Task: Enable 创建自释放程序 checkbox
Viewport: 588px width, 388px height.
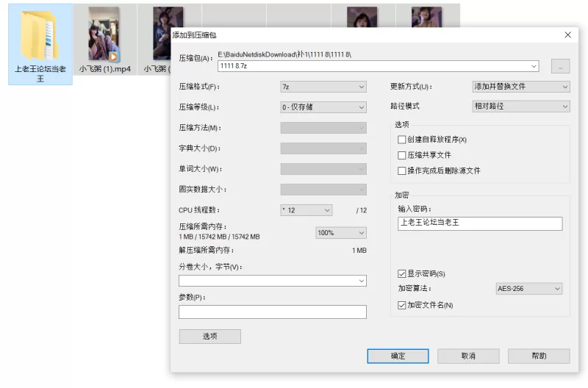Action: click(x=401, y=140)
